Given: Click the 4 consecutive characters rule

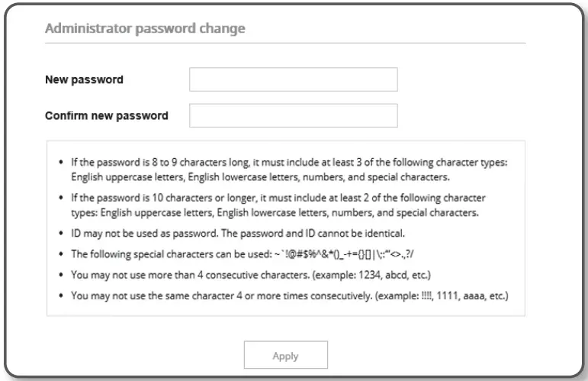Looking at the screenshot, I should click(x=198, y=274).
